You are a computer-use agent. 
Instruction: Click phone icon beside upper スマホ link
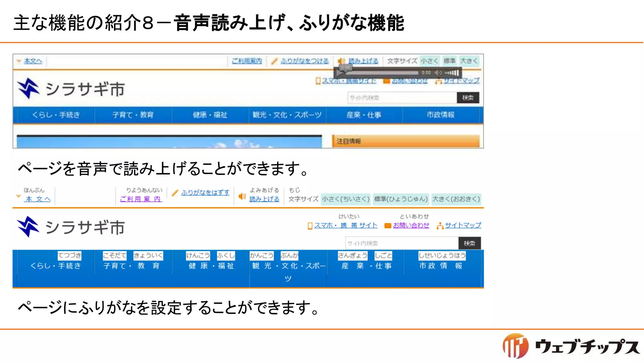(x=318, y=81)
